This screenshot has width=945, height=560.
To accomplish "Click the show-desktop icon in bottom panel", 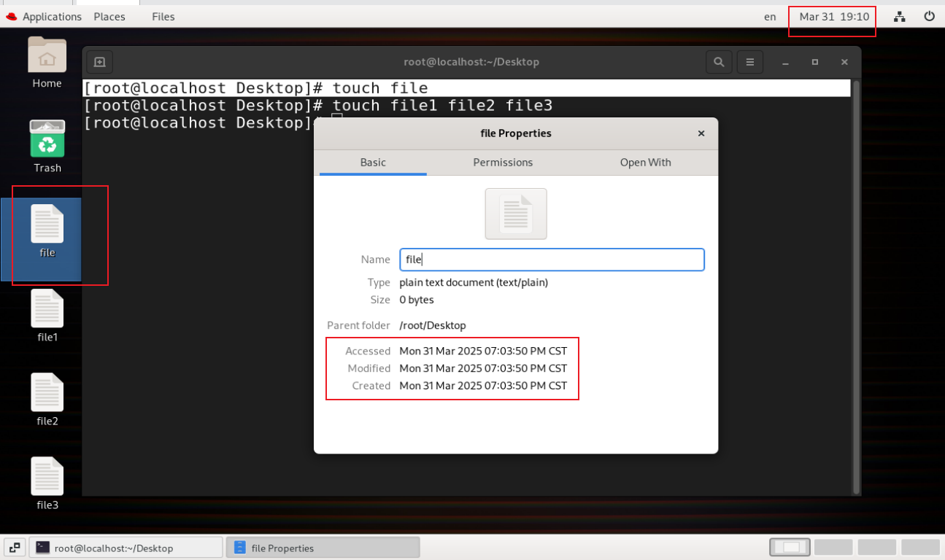I will click(x=15, y=548).
